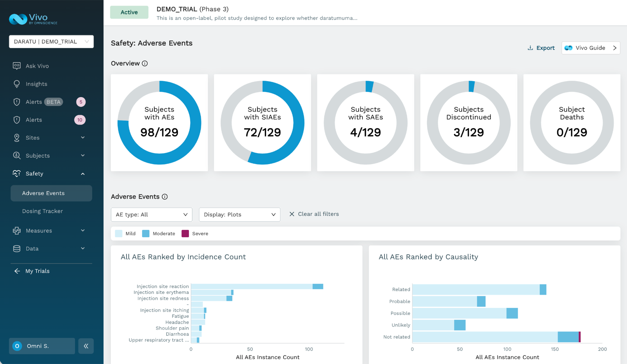Open the DARATU | DEMO_TRIAL trial selector dropdown
This screenshot has width=627, height=364.
tap(51, 42)
